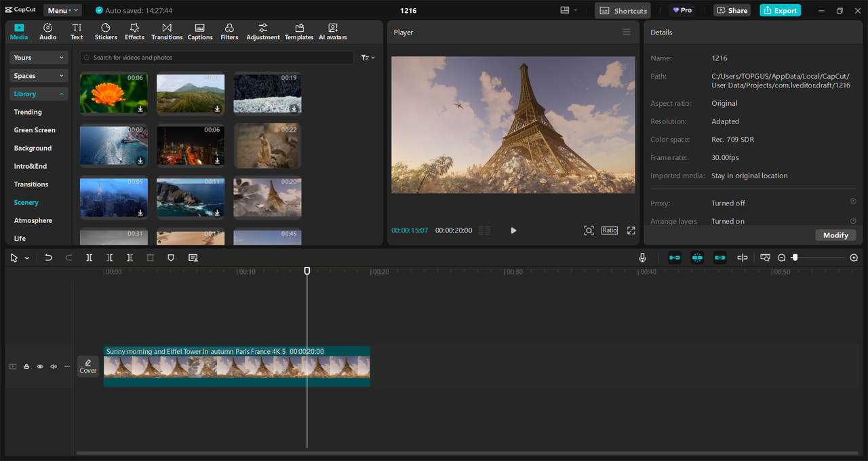The width and height of the screenshot is (868, 461).
Task: Expand the Spaces dropdown section
Action: [x=39, y=76]
